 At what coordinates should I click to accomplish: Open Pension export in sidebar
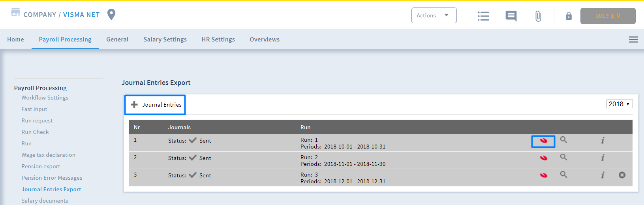click(x=41, y=166)
